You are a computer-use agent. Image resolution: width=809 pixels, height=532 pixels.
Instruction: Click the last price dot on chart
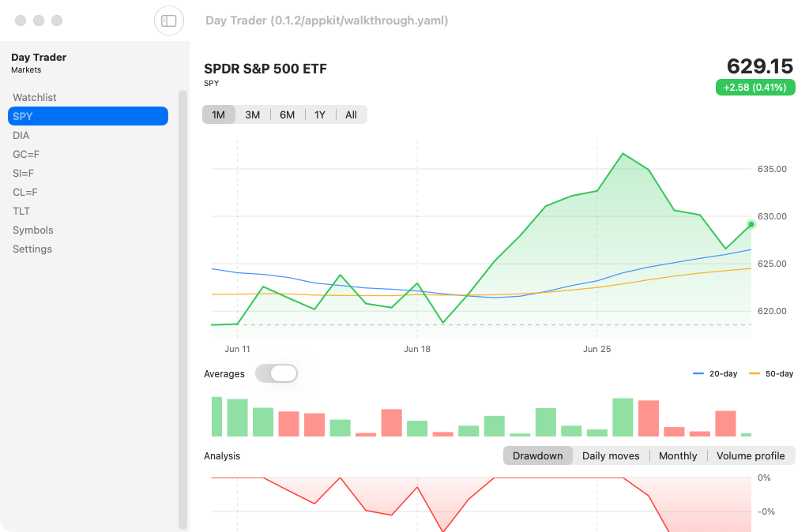[x=751, y=224]
